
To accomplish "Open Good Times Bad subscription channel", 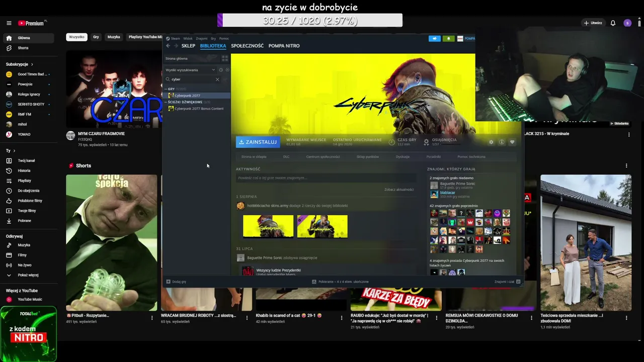I will [28, 74].
